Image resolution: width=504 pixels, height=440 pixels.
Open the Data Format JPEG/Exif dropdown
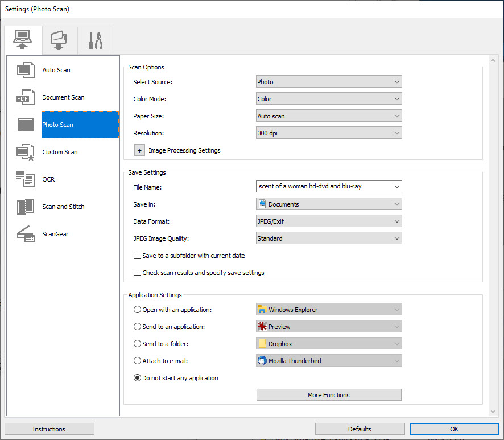tap(329, 221)
